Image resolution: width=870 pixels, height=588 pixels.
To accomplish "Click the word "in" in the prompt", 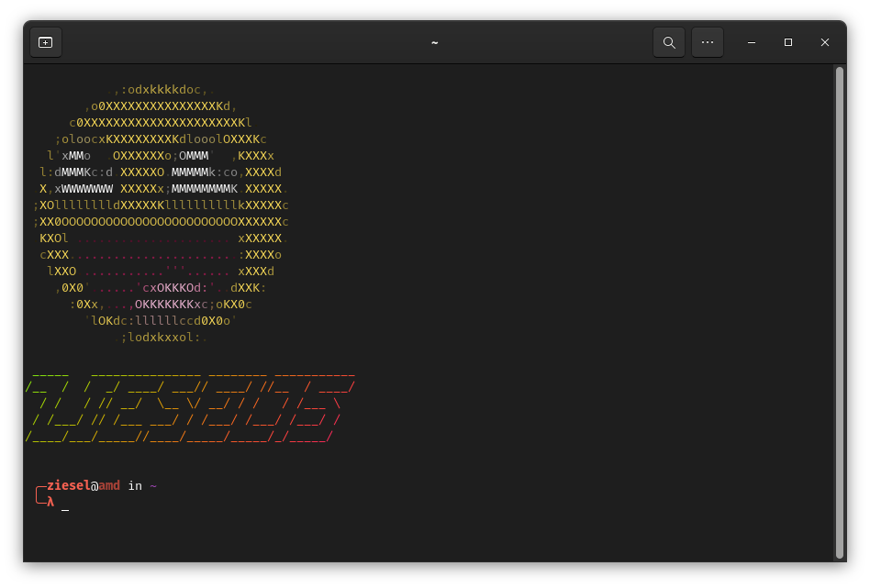I will click(x=135, y=485).
